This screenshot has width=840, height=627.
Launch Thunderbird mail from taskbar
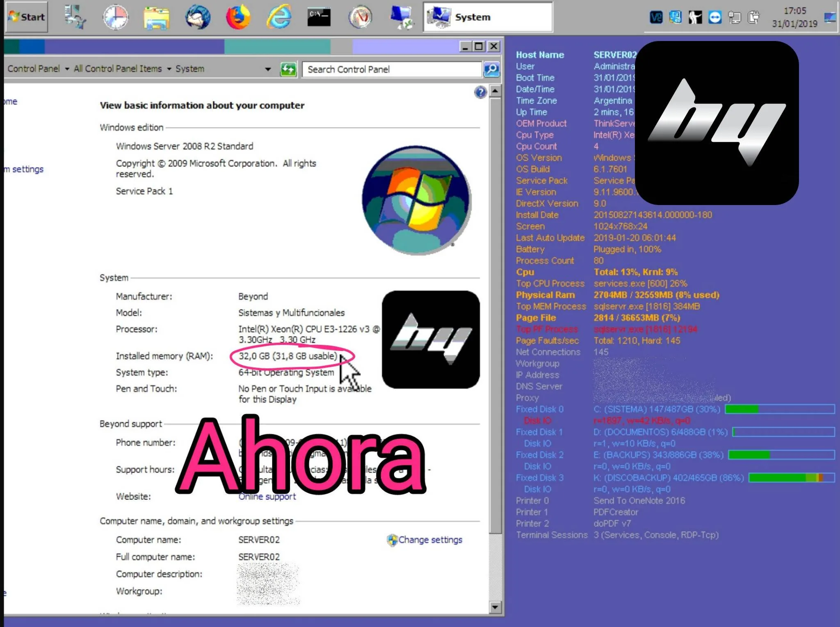(197, 17)
